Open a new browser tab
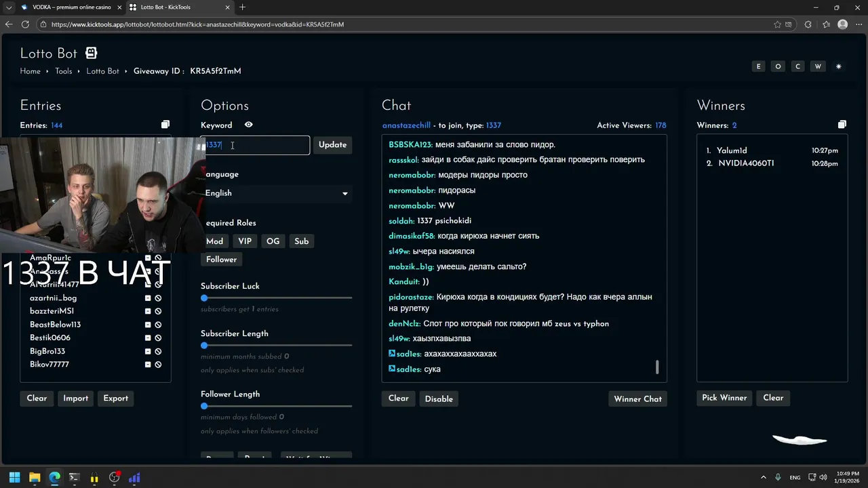The image size is (868, 488). tap(242, 7)
